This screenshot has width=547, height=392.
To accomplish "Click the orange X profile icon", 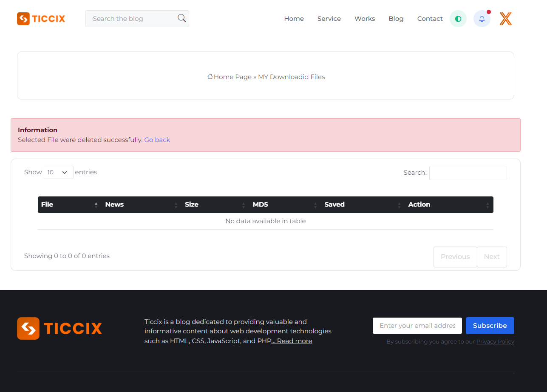I will pyautogui.click(x=505, y=19).
